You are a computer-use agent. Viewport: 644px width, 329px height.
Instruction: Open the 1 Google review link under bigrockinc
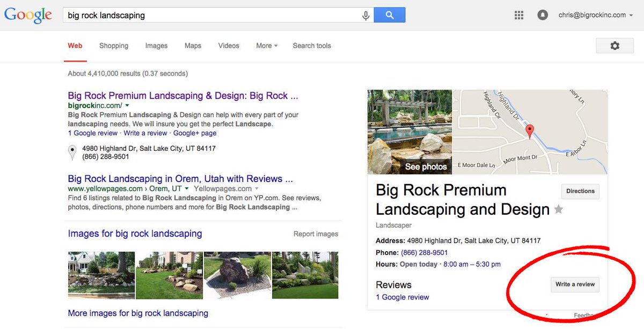point(93,133)
